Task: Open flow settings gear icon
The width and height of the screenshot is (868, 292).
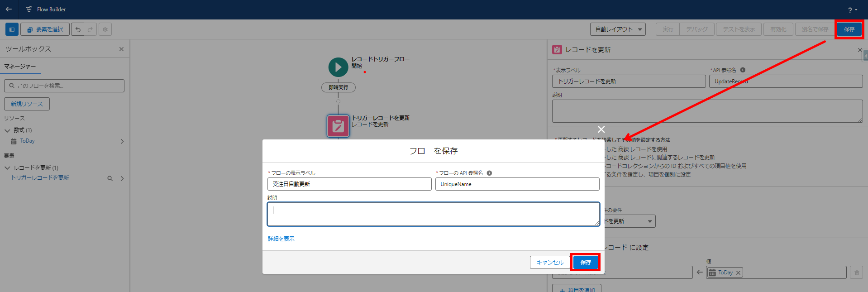Action: [105, 29]
